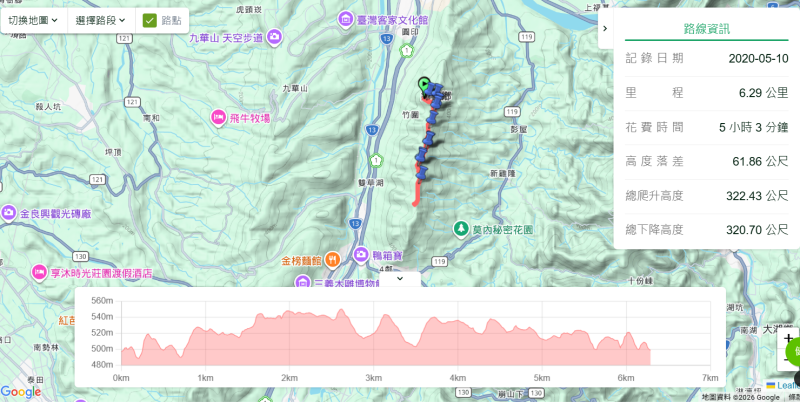The width and height of the screenshot is (800, 403).
Task: Select the 鴨箱寶 camera marker
Action: point(361,253)
